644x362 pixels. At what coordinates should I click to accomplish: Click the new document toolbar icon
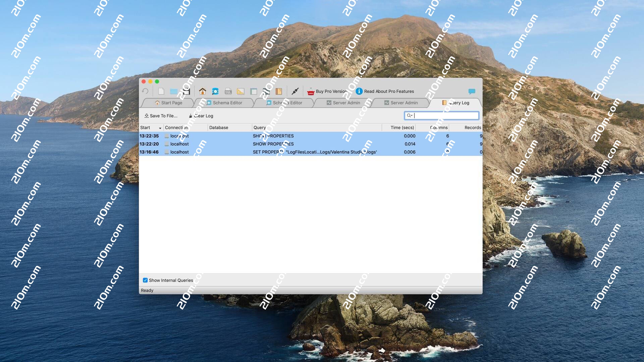coord(161,91)
